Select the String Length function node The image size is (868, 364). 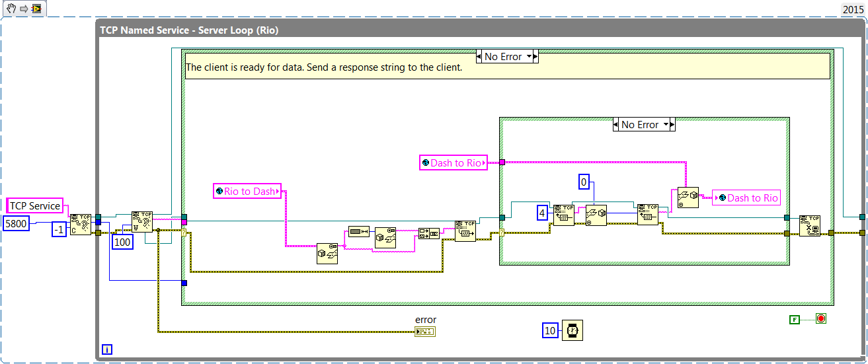[x=359, y=231]
